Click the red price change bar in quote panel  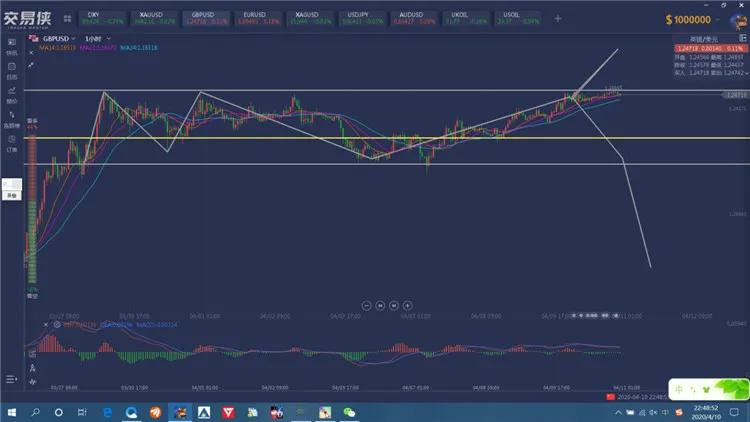(711, 48)
